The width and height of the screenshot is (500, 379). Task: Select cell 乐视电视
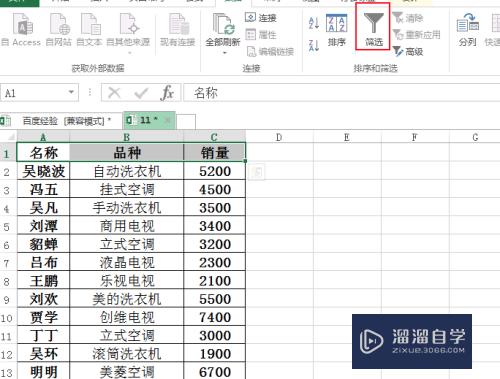coord(127,281)
